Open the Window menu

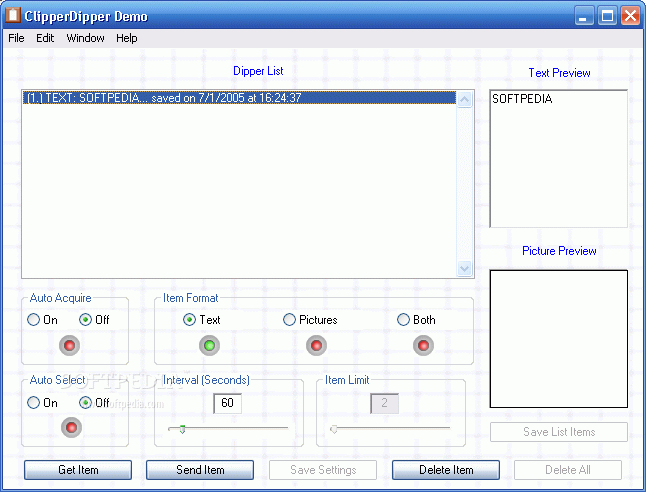(85, 38)
